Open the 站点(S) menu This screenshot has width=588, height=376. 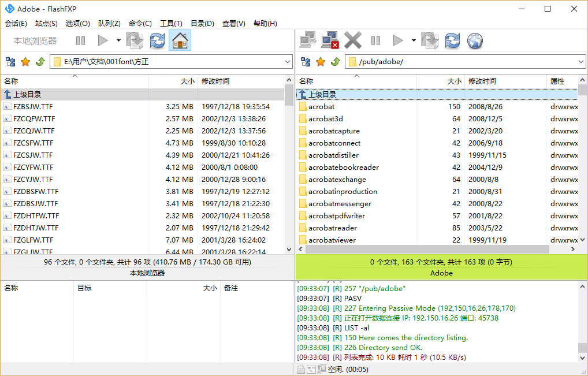pos(46,24)
